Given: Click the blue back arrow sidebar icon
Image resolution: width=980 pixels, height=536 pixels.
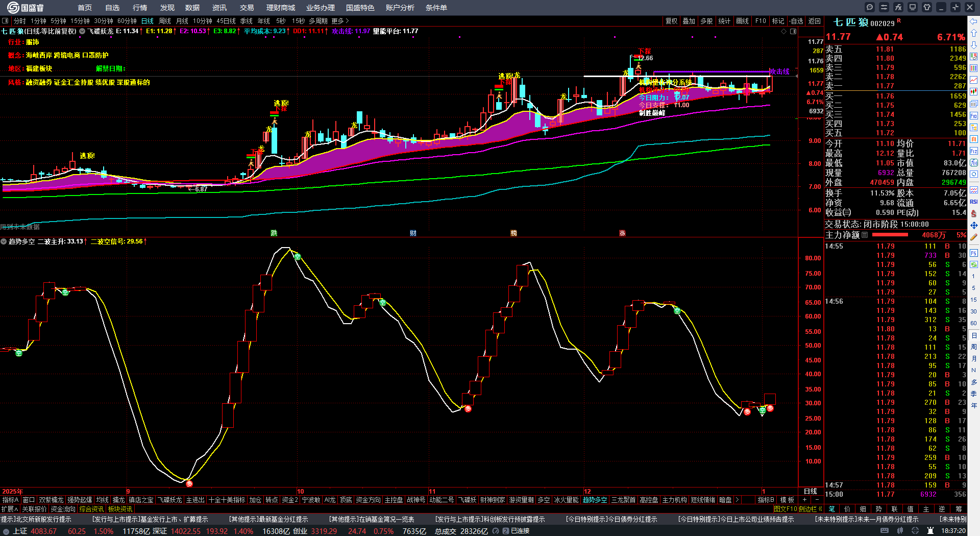Looking at the screenshot, I should click(974, 21).
